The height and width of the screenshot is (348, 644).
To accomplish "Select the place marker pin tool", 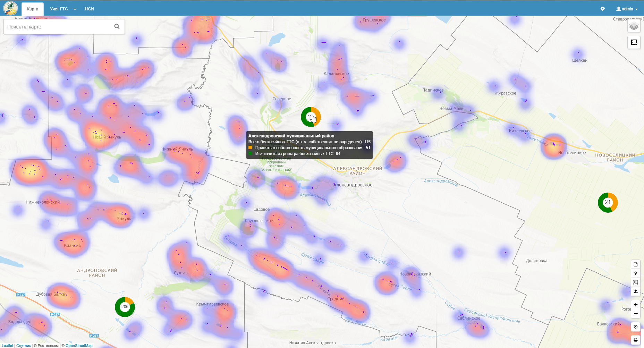I will click(x=635, y=273).
